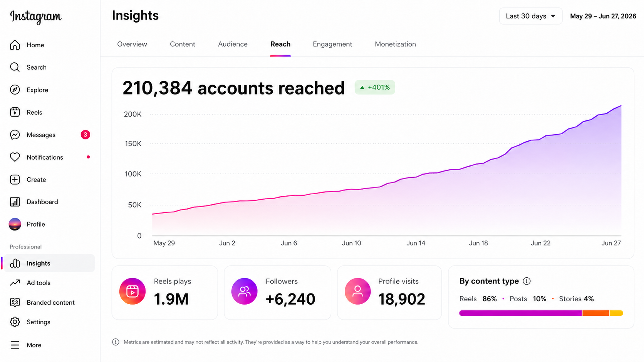The height and width of the screenshot is (362, 644).
Task: Open the Home icon in sidebar
Action: click(x=15, y=45)
